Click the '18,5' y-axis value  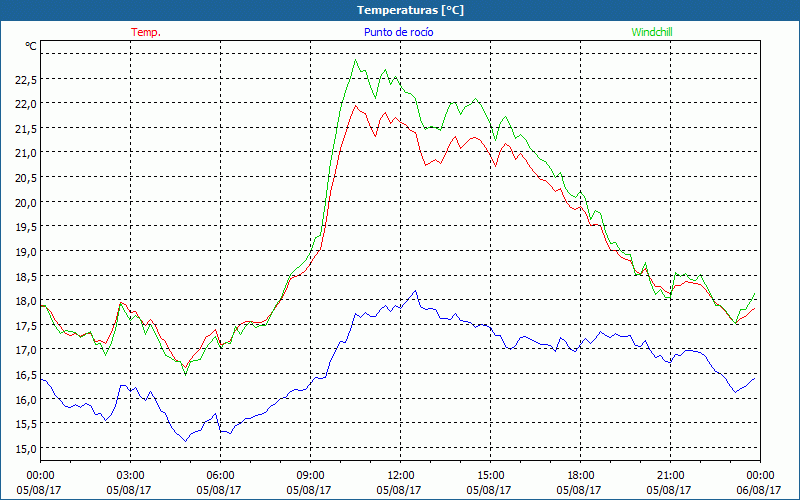pyautogui.click(x=26, y=277)
